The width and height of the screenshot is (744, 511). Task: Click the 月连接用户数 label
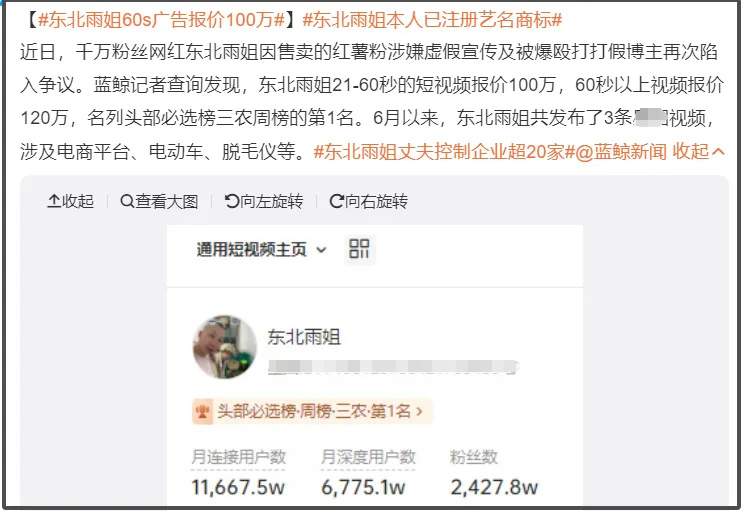238,457
